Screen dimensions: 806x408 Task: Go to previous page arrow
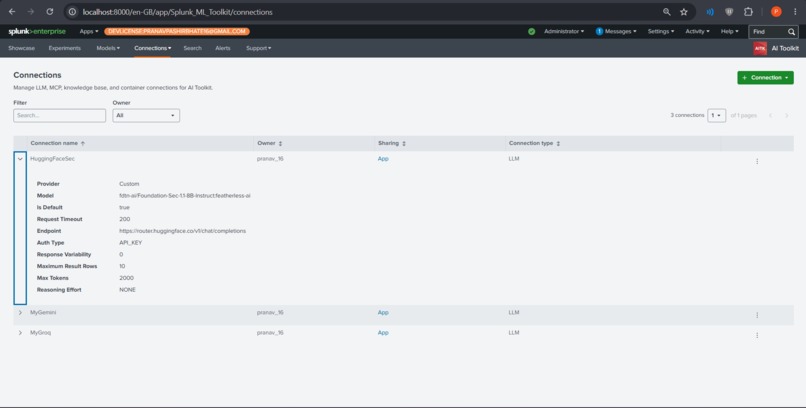point(771,116)
